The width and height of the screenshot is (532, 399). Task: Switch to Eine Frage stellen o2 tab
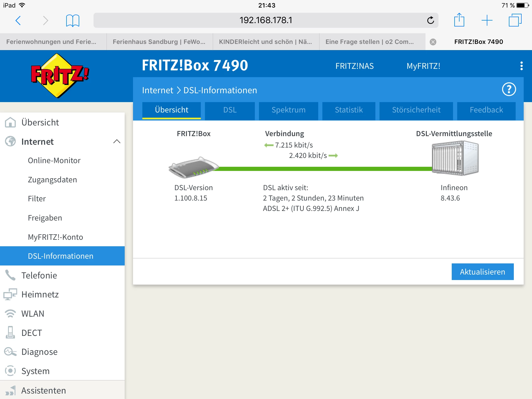click(372, 42)
